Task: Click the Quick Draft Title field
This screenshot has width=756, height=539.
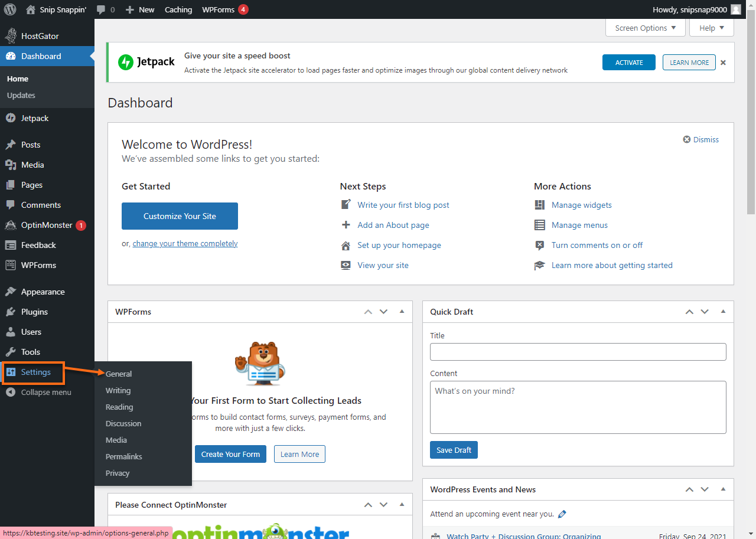Action: 578,351
